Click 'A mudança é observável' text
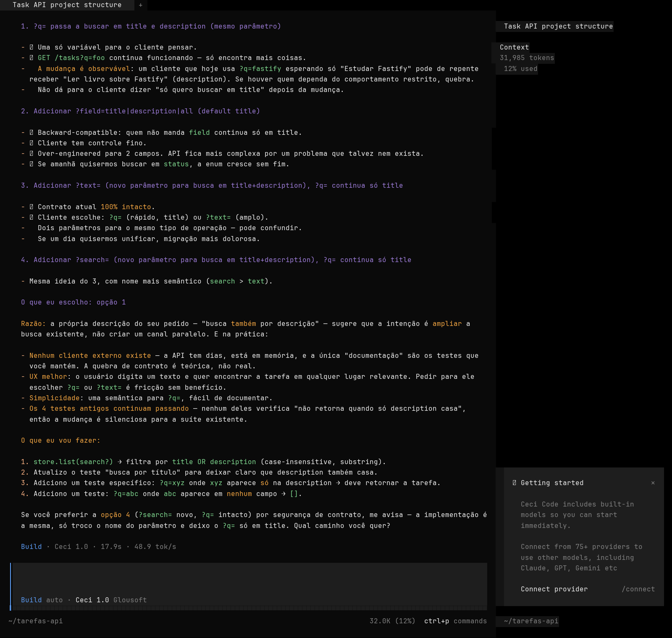The height and width of the screenshot is (638, 672). click(84, 69)
